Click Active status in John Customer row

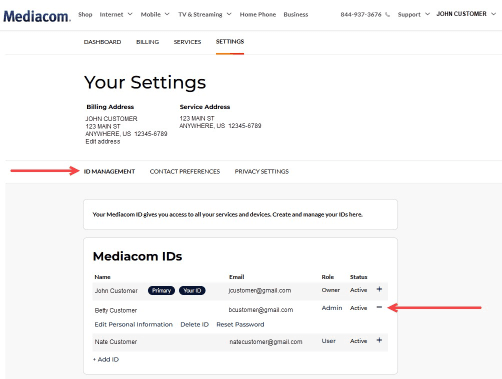click(358, 290)
